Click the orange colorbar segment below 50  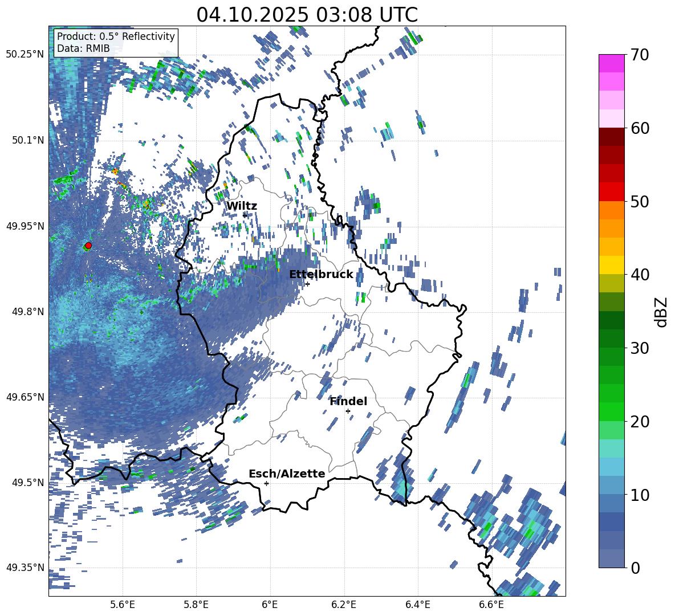coord(611,210)
